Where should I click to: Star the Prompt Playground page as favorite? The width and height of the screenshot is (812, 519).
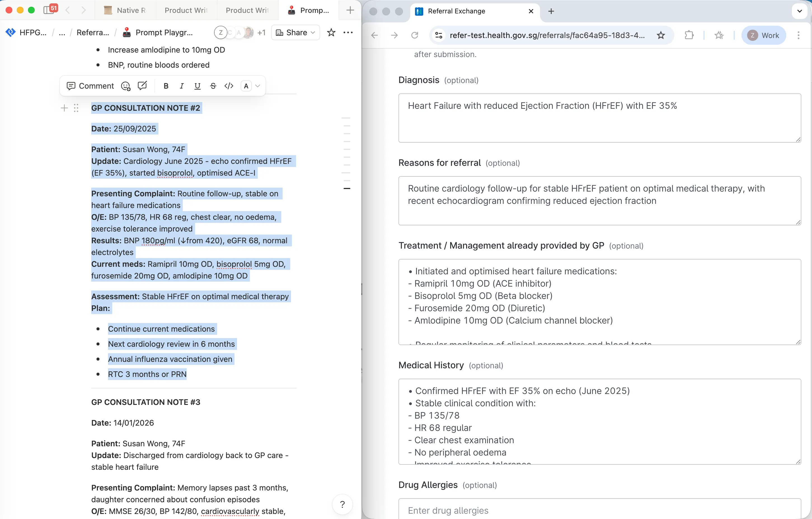[331, 33]
